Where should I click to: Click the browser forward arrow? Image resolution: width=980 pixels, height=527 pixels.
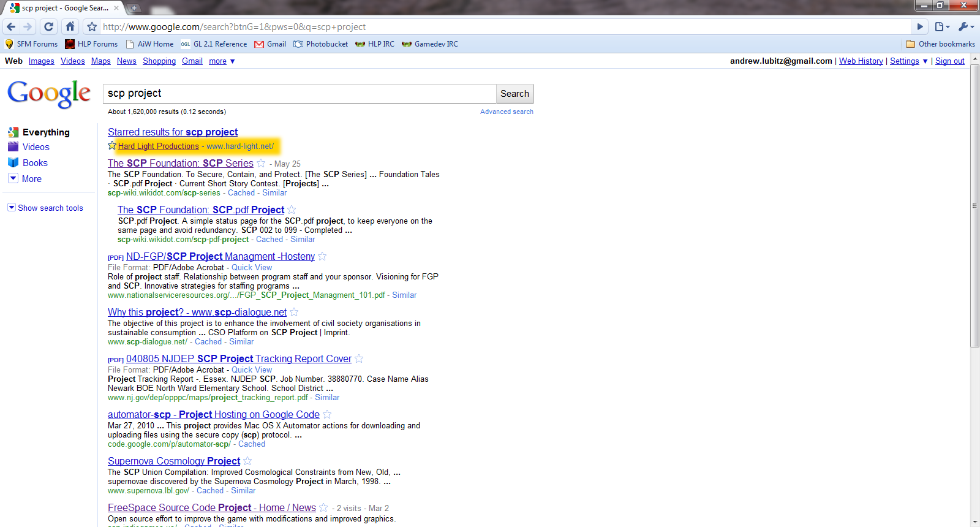pos(28,26)
